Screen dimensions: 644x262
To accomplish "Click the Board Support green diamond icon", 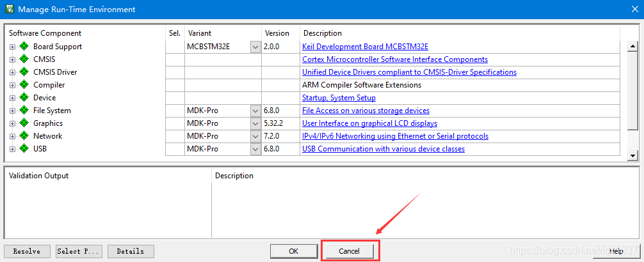I will pyautogui.click(x=24, y=47).
